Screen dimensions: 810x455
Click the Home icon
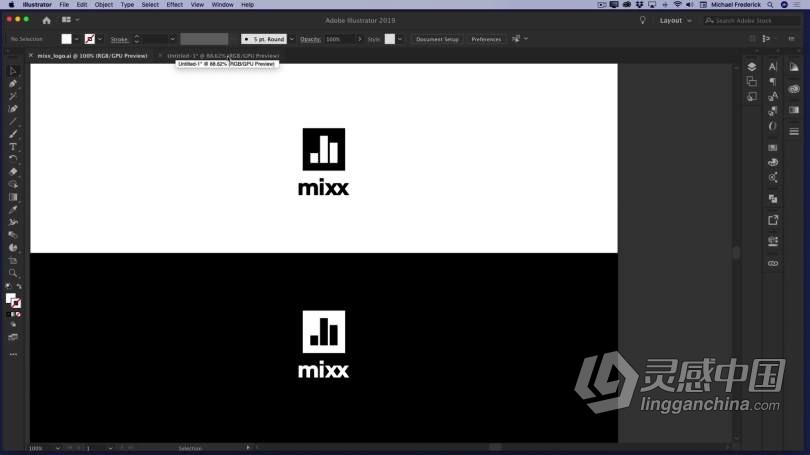pyautogui.click(x=46, y=20)
